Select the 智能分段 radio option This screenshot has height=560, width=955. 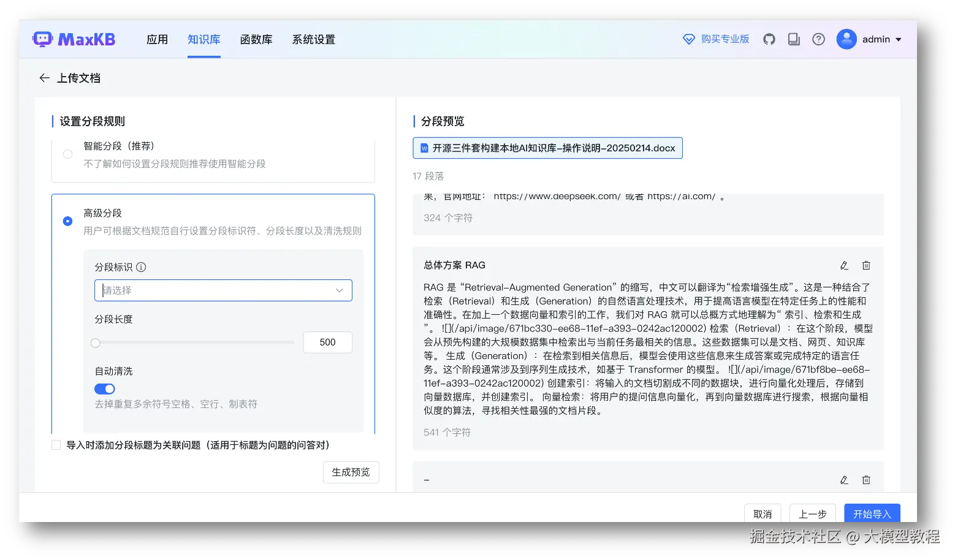pos(67,154)
